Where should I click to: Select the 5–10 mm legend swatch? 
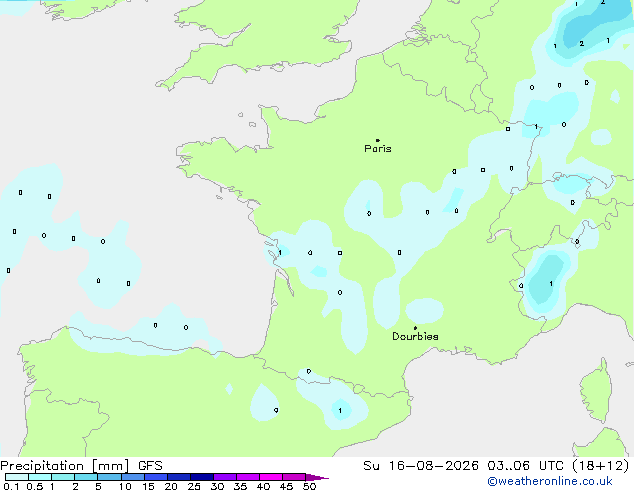pyautogui.click(x=109, y=477)
